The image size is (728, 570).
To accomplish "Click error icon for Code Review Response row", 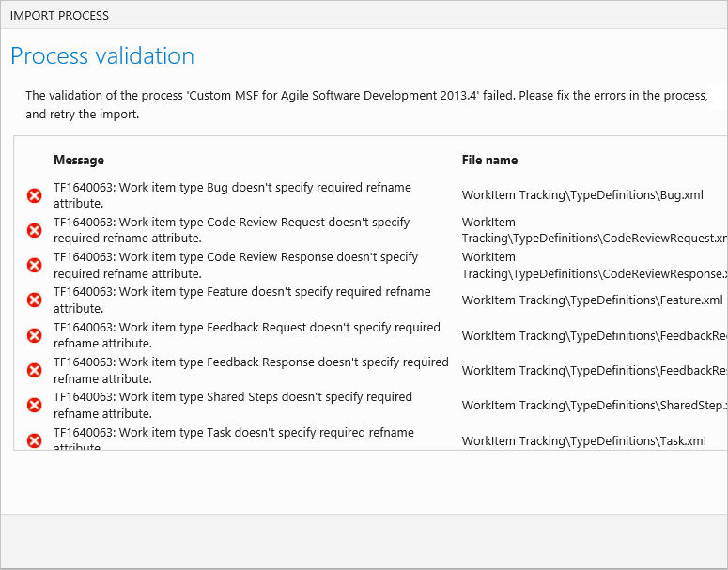I will click(x=35, y=265).
